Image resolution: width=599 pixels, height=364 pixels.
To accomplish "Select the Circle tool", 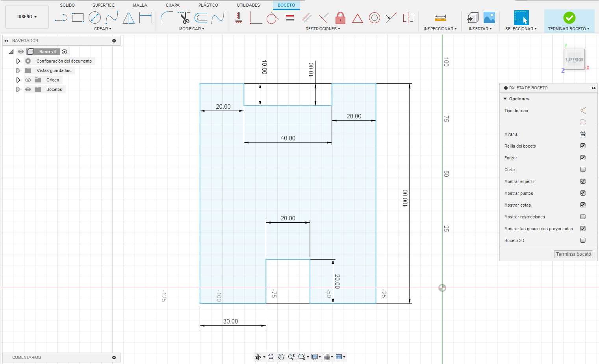I will (x=95, y=18).
